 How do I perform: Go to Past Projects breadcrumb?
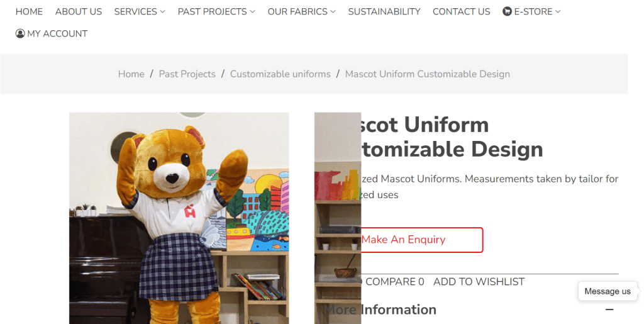pyautogui.click(x=187, y=74)
